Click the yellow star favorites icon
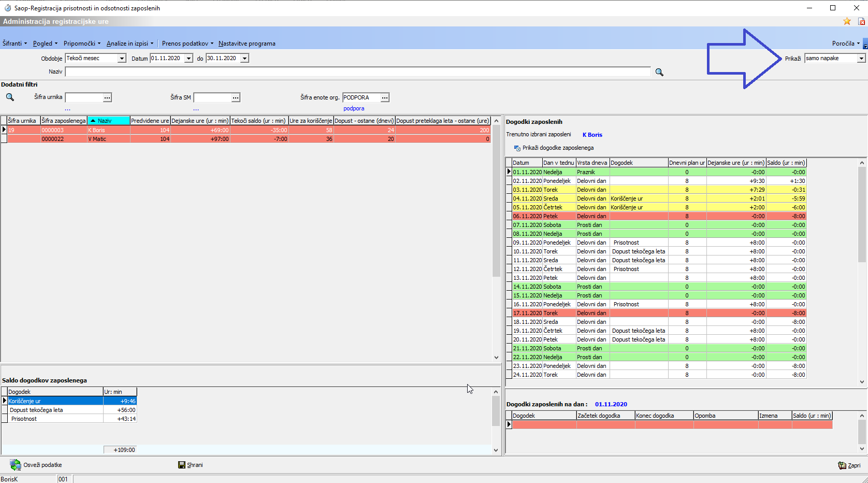Screen dimensions: 868x483 pyautogui.click(x=847, y=21)
